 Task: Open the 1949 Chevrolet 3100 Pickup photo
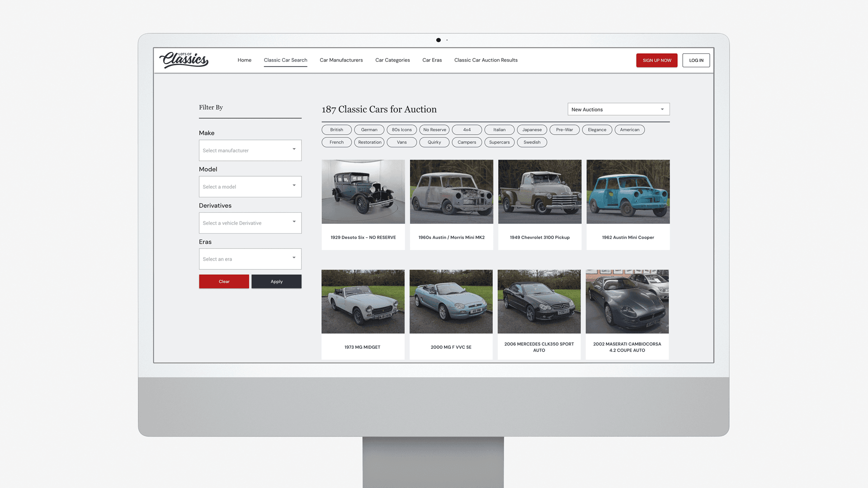540,192
